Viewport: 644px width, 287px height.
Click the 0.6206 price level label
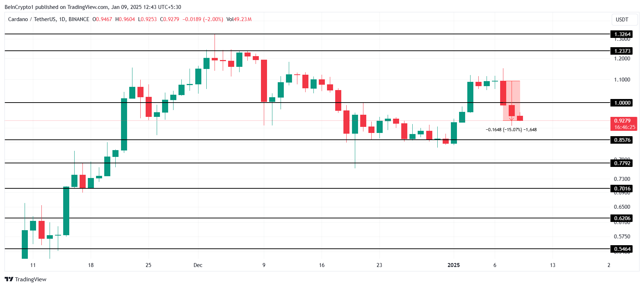point(622,218)
